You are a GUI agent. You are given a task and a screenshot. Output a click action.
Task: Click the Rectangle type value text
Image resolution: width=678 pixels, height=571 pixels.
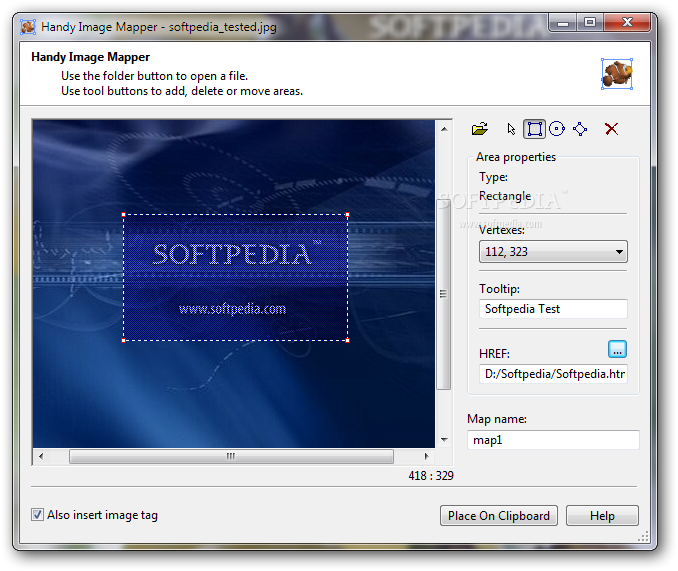pos(505,196)
